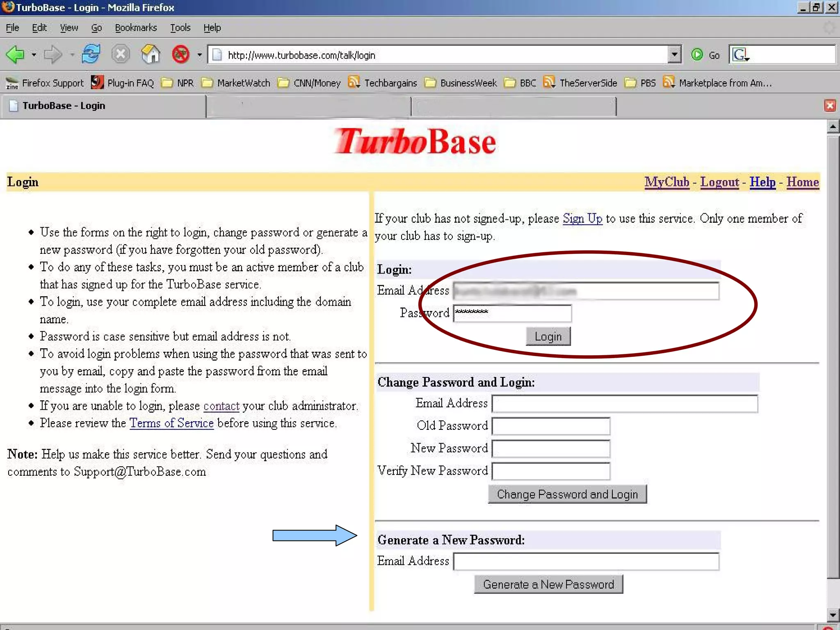This screenshot has width=840, height=630.
Task: Click the green Back arrow icon
Action: [16, 55]
